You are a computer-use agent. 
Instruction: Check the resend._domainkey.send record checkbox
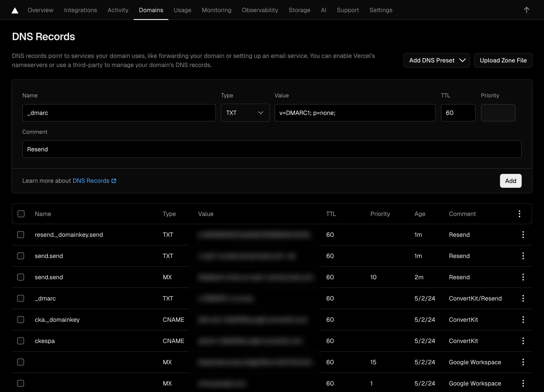click(21, 235)
